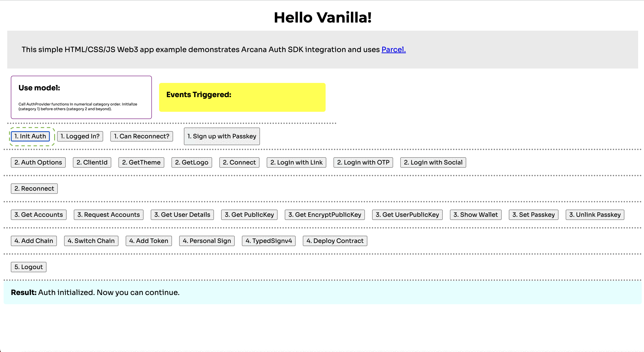Click the Login with OTP button
Screen dimensions: 644x352
click(364, 162)
